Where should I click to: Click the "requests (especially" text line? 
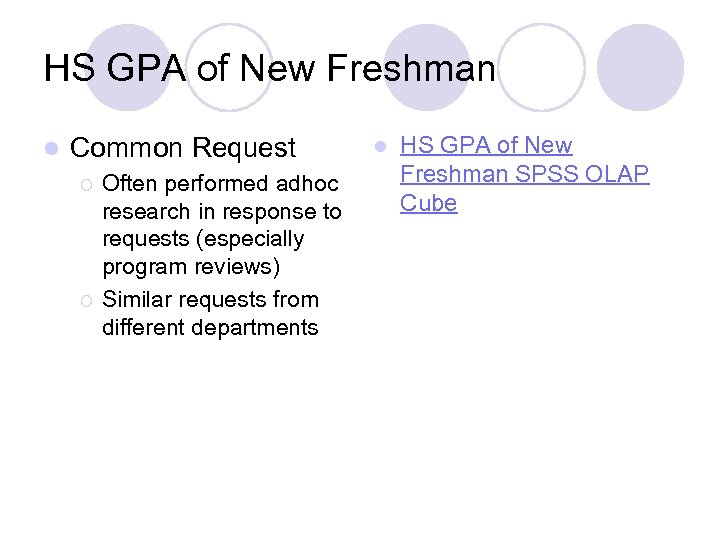pos(202,240)
